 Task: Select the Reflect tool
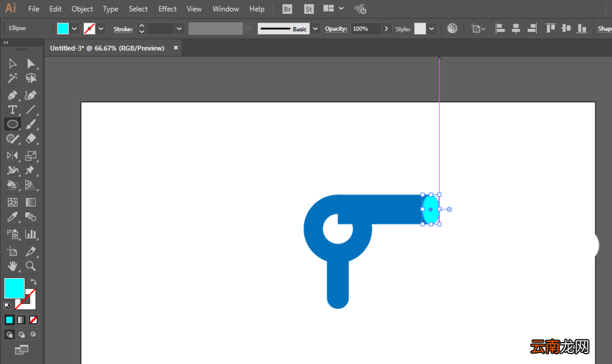click(12, 155)
